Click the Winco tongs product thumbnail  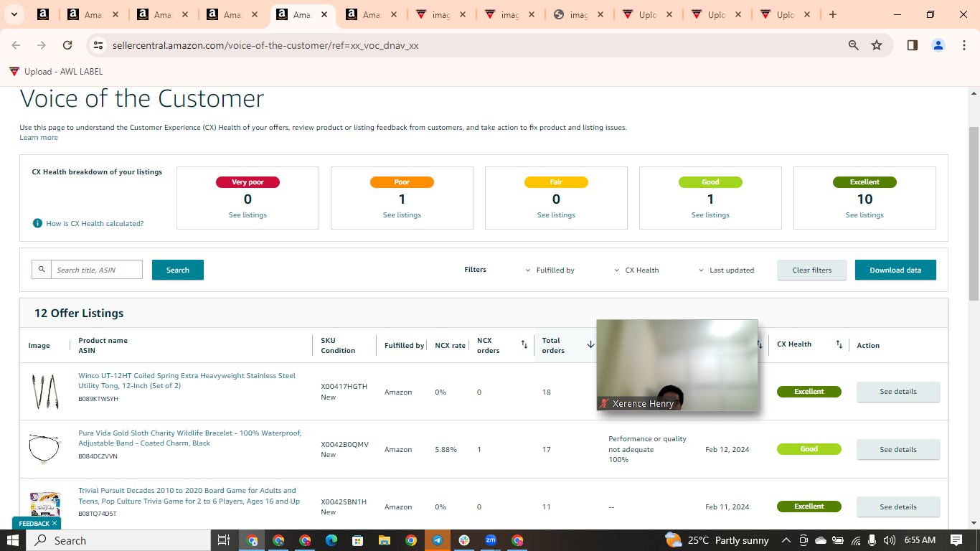pyautogui.click(x=45, y=392)
